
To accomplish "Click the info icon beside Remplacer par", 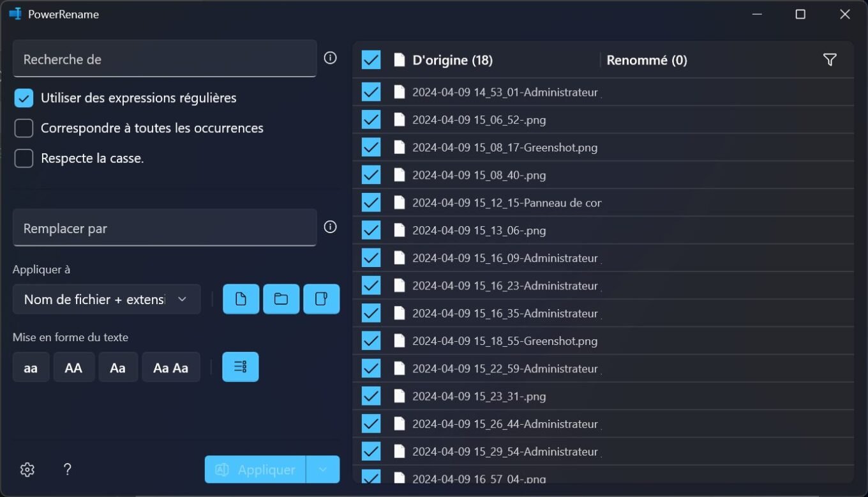I will (x=330, y=227).
